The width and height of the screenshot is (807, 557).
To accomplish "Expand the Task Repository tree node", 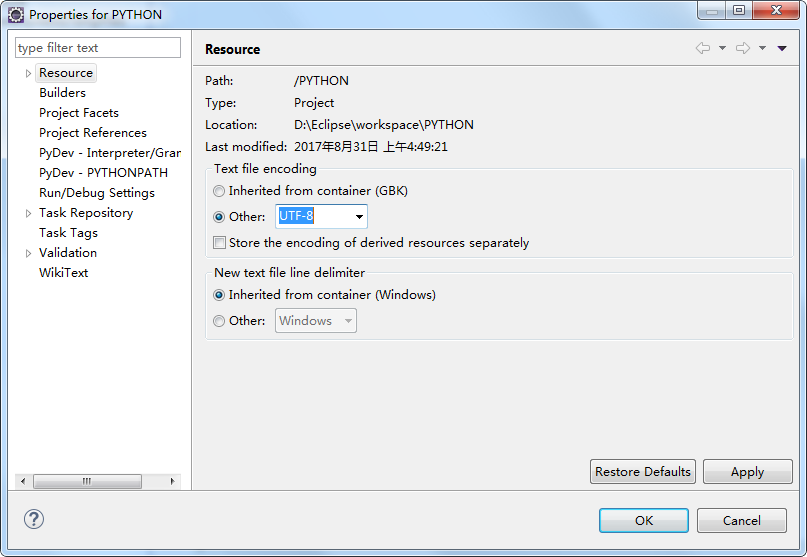I will pyautogui.click(x=28, y=213).
